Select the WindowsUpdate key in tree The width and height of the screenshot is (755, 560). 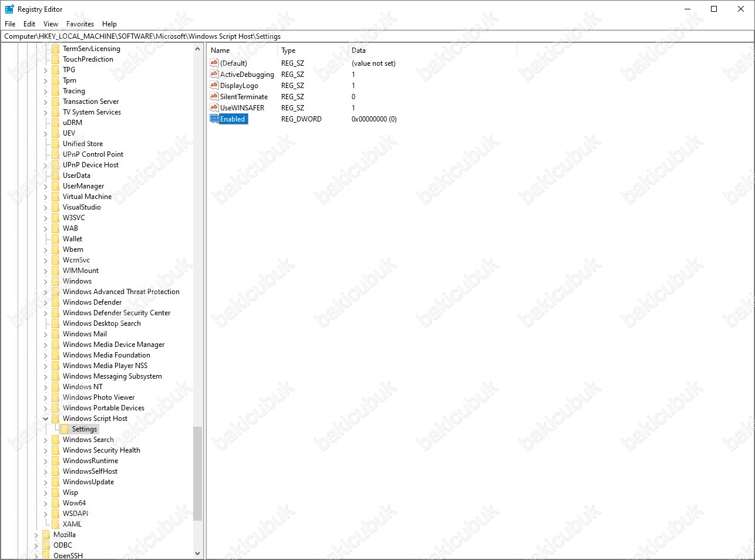[x=88, y=482]
